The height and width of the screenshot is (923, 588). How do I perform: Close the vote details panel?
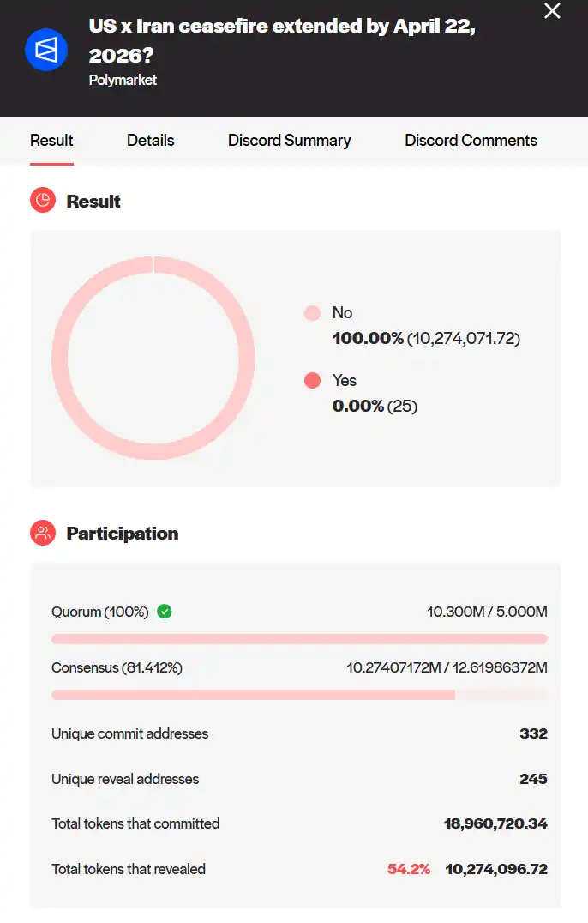pyautogui.click(x=553, y=11)
